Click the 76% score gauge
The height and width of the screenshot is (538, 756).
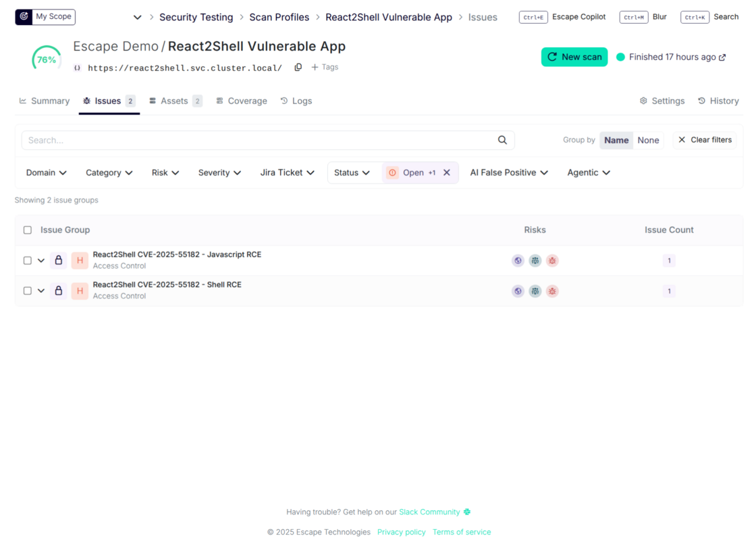pyautogui.click(x=47, y=59)
